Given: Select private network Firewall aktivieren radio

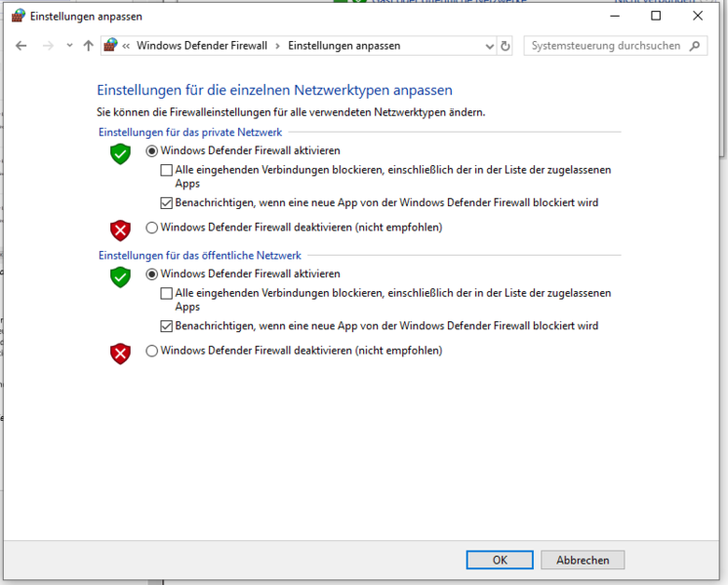Looking at the screenshot, I should coord(152,151).
